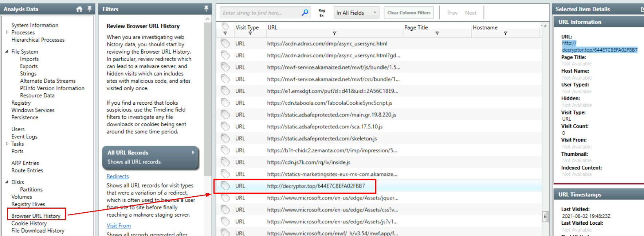Click tag icon on decryptor.top row
Image resolution: width=644 pixels, height=236 pixels.
225,186
